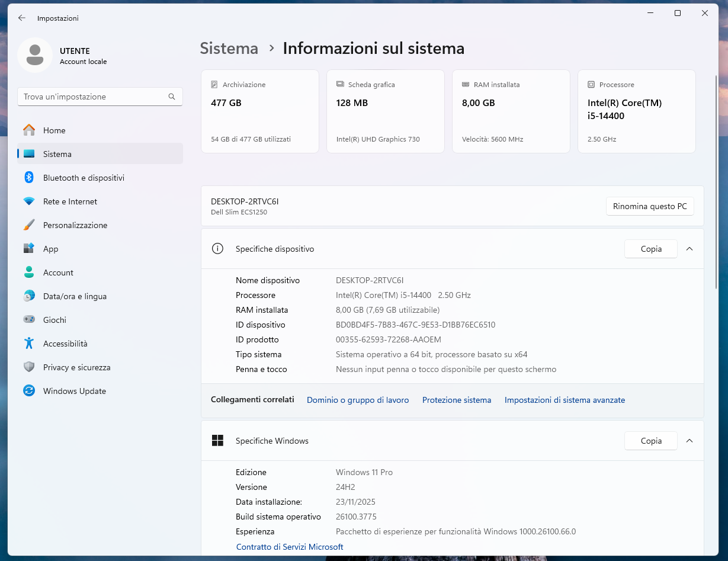Click the ID dispositivo value BD0BD4F5-7B83
This screenshot has height=561, width=728.
tap(415, 325)
